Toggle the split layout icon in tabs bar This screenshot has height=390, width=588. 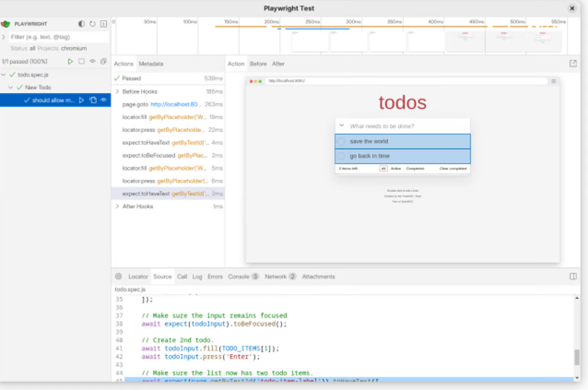(x=573, y=277)
